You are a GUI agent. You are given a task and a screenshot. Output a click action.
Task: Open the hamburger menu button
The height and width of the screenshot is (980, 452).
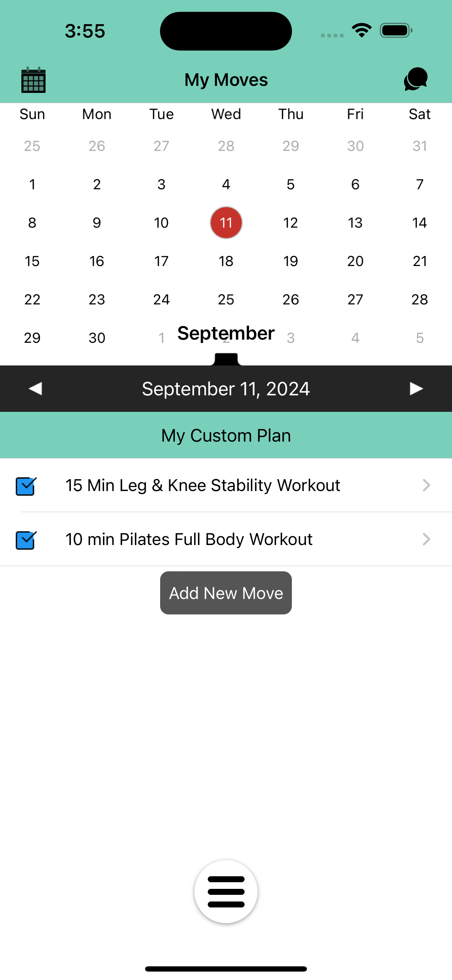coord(226,891)
